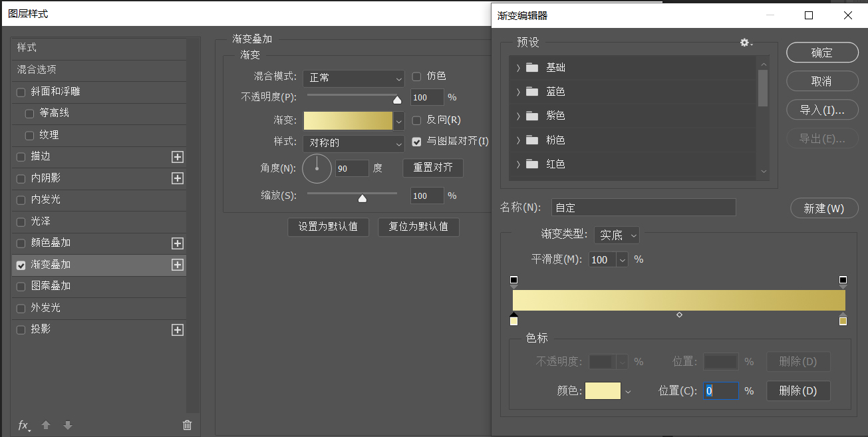Click 导入(I)... button
The height and width of the screenshot is (437, 868).
pyautogui.click(x=822, y=110)
